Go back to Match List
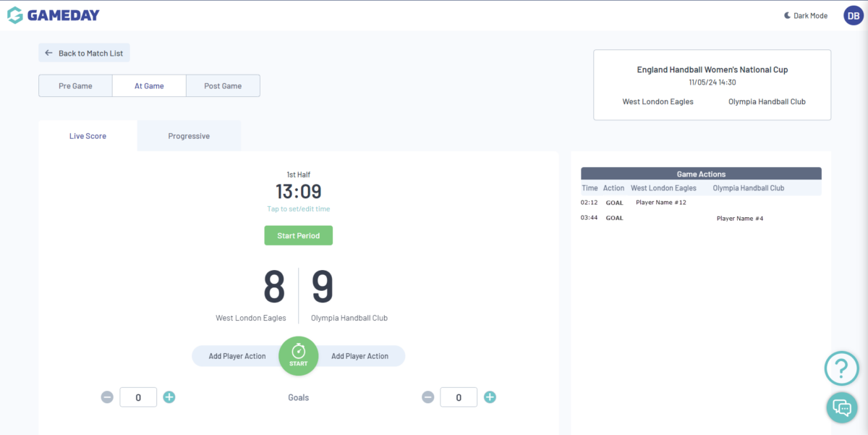This screenshot has width=868, height=435. pyautogui.click(x=84, y=53)
